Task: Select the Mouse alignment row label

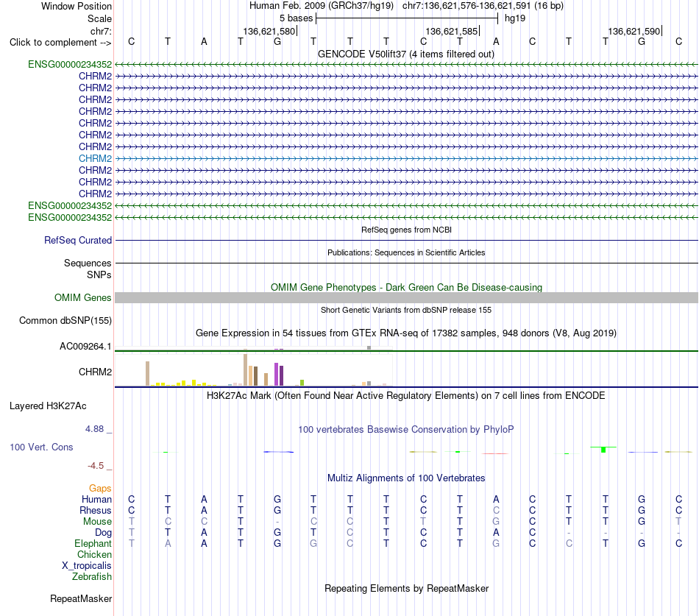Action: coord(97,522)
